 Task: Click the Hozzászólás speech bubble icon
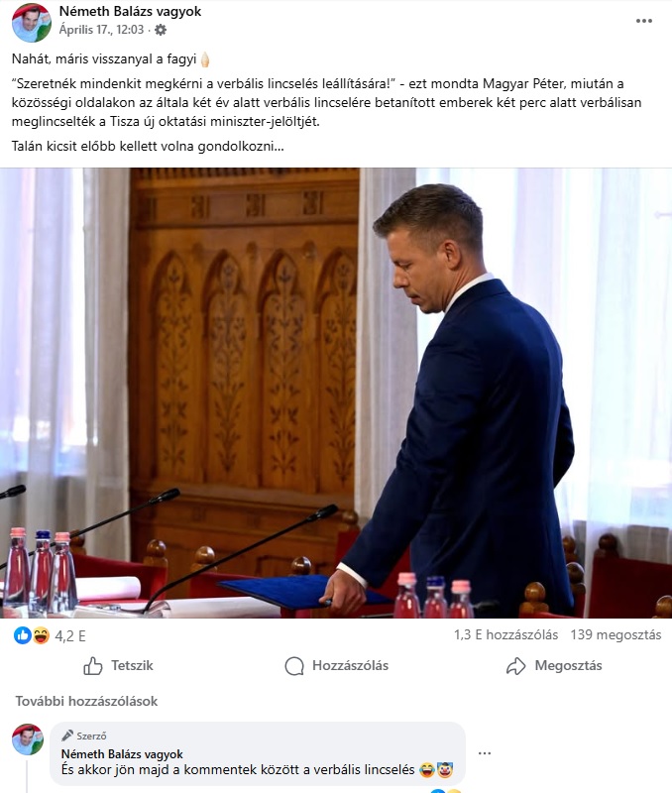point(294,665)
